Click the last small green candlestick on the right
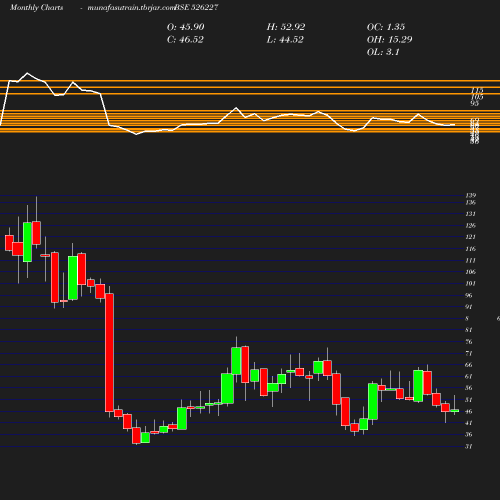Viewport: 500px width, 500px height. [x=455, y=411]
